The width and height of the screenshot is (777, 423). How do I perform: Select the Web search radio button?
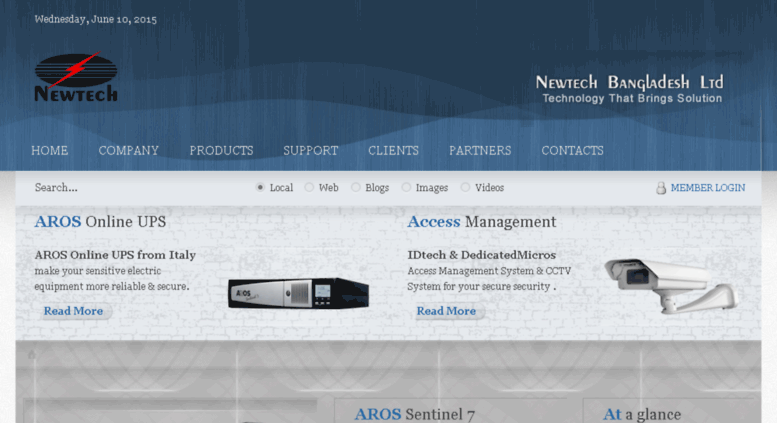(309, 187)
